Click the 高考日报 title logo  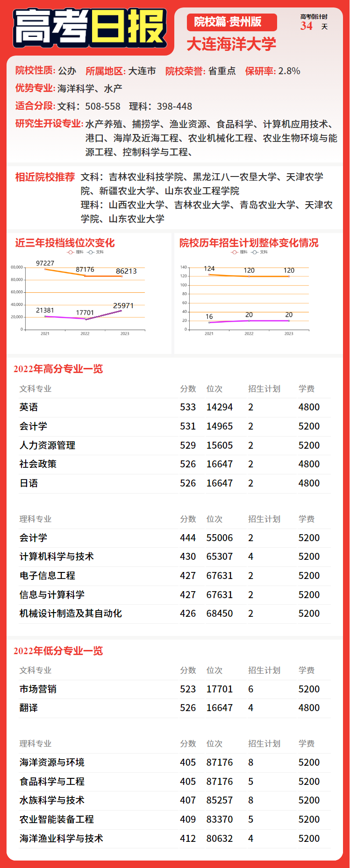[x=90, y=28]
